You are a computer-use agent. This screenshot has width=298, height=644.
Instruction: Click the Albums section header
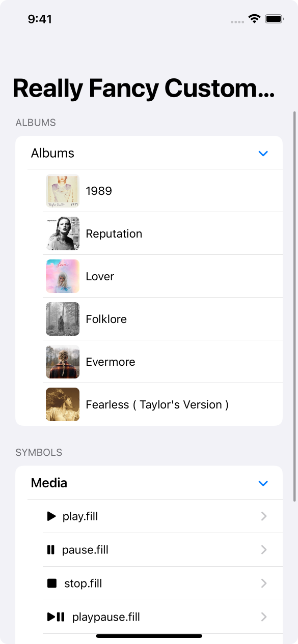point(52,153)
